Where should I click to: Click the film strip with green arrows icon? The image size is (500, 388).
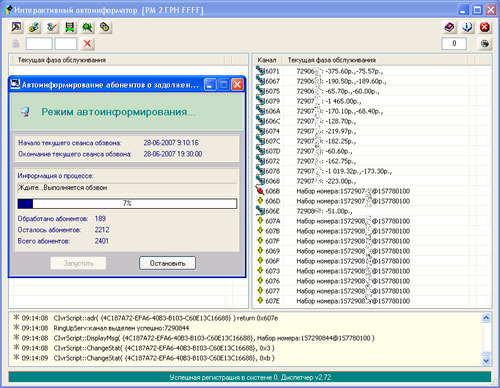69,27
